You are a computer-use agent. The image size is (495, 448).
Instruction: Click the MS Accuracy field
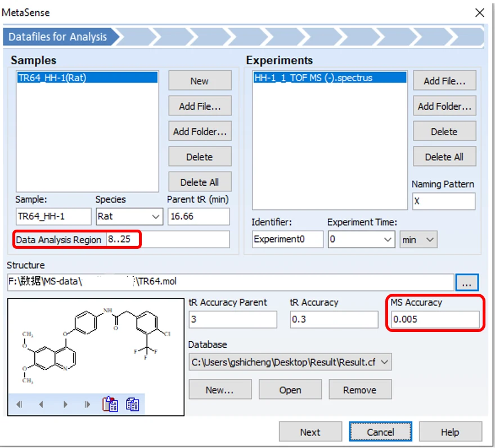435,320
